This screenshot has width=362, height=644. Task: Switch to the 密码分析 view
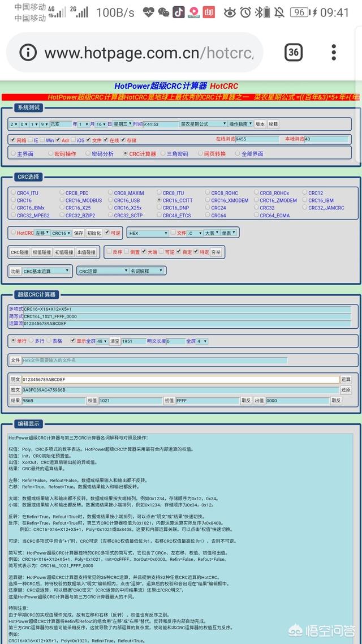(x=88, y=153)
